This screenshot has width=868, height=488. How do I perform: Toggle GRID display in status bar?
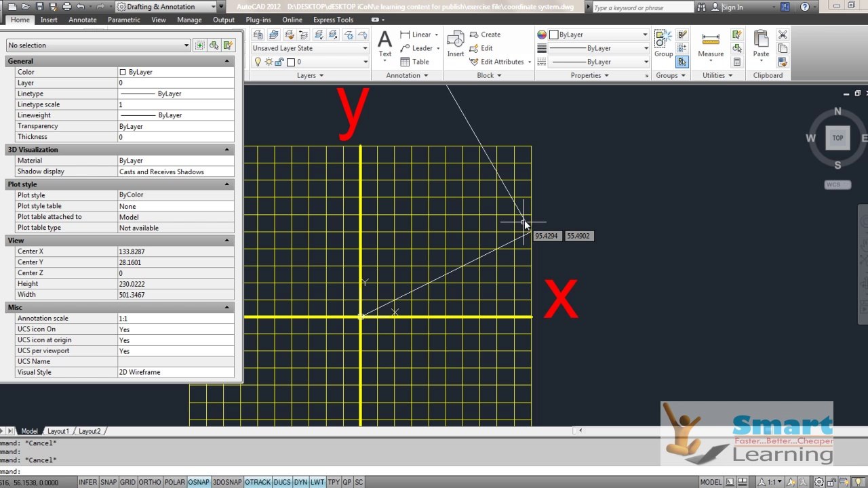pos(127,482)
